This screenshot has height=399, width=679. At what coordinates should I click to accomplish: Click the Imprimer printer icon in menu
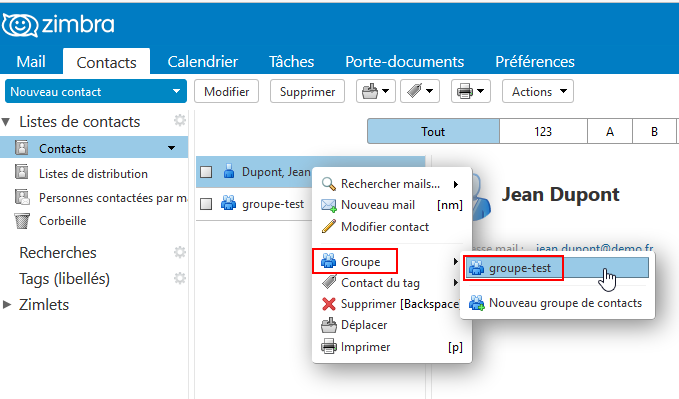click(329, 347)
